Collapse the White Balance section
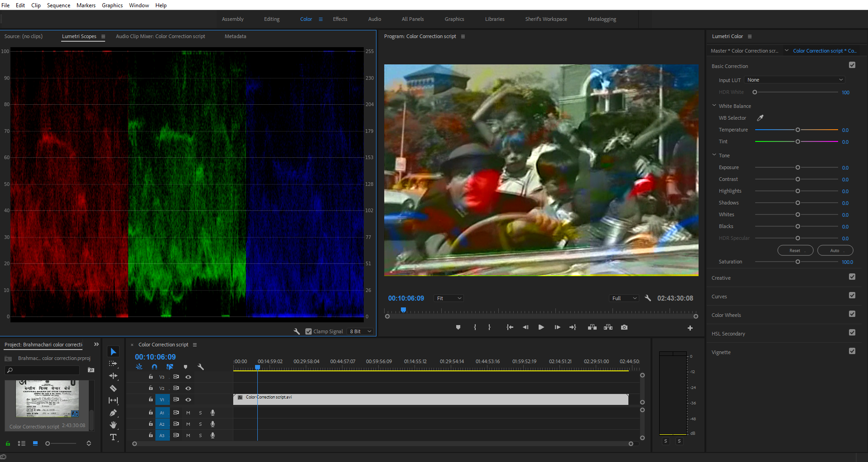868x462 pixels. (x=714, y=106)
